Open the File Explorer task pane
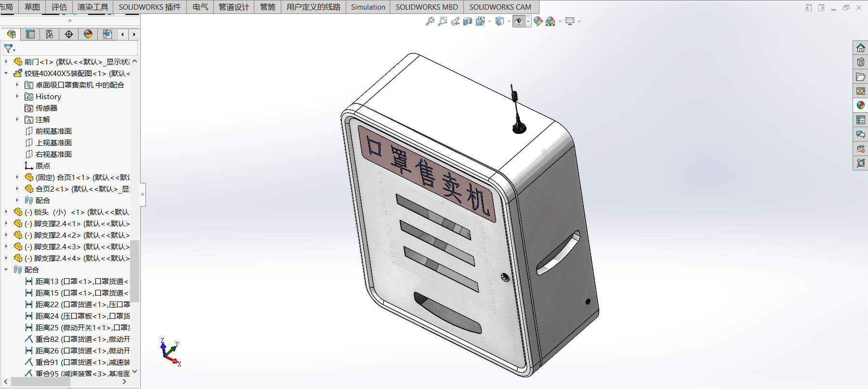 (x=860, y=77)
